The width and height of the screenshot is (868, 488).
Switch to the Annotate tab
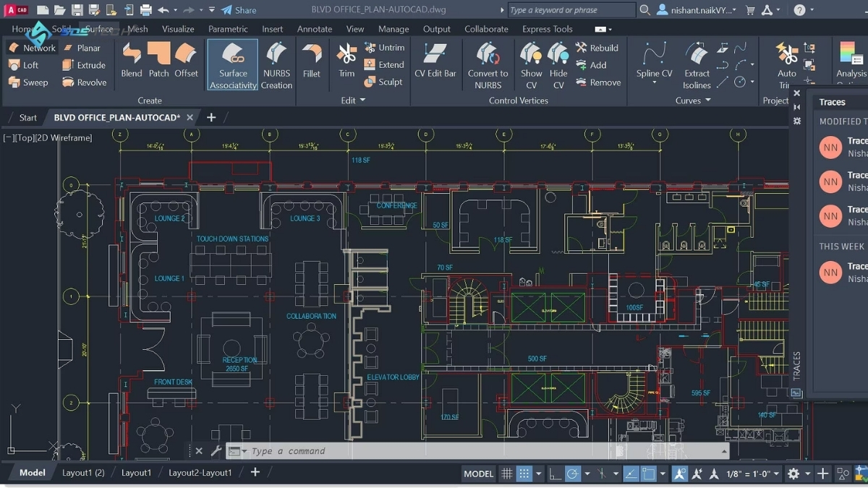[315, 29]
